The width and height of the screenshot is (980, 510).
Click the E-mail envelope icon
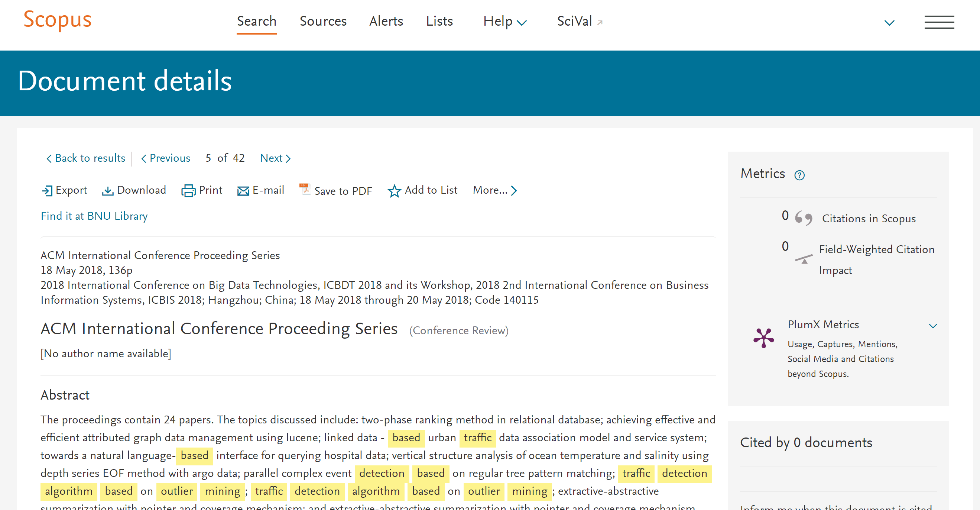pyautogui.click(x=243, y=191)
